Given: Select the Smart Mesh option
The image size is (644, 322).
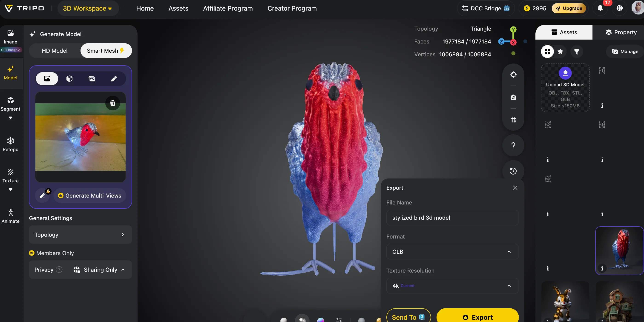Looking at the screenshot, I should 106,51.
